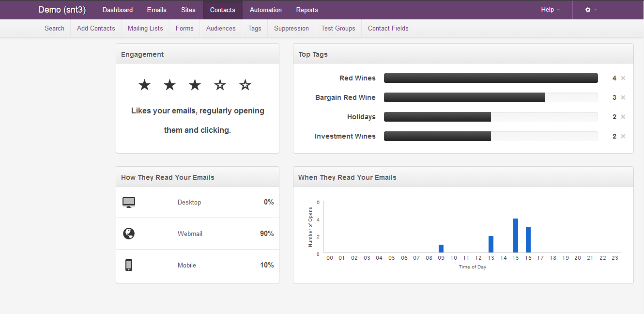644x314 pixels.
Task: Go to the Reports section
Action: coord(307,10)
